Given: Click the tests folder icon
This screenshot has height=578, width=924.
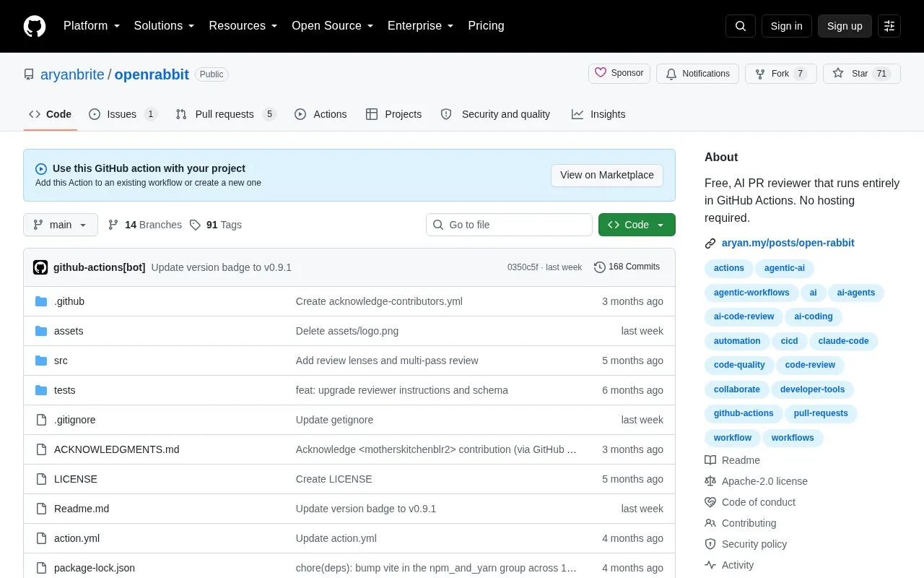Looking at the screenshot, I should (41, 390).
